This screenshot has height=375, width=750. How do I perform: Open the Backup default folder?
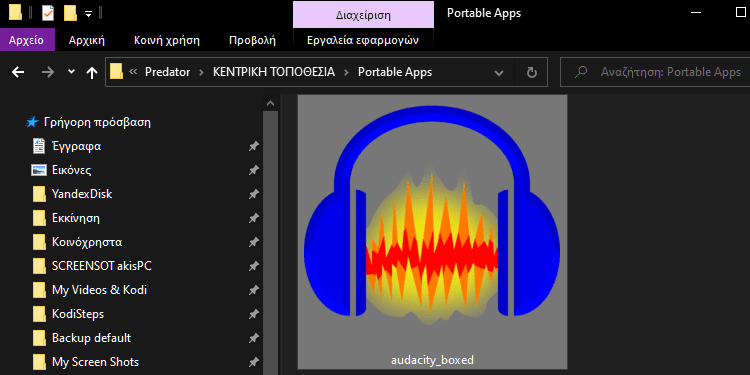[x=91, y=338]
